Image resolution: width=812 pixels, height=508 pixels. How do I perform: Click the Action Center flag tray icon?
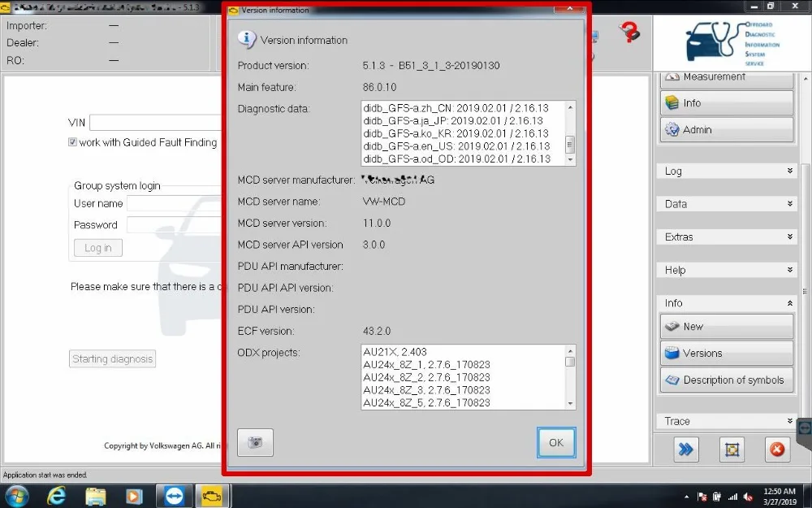coord(702,497)
